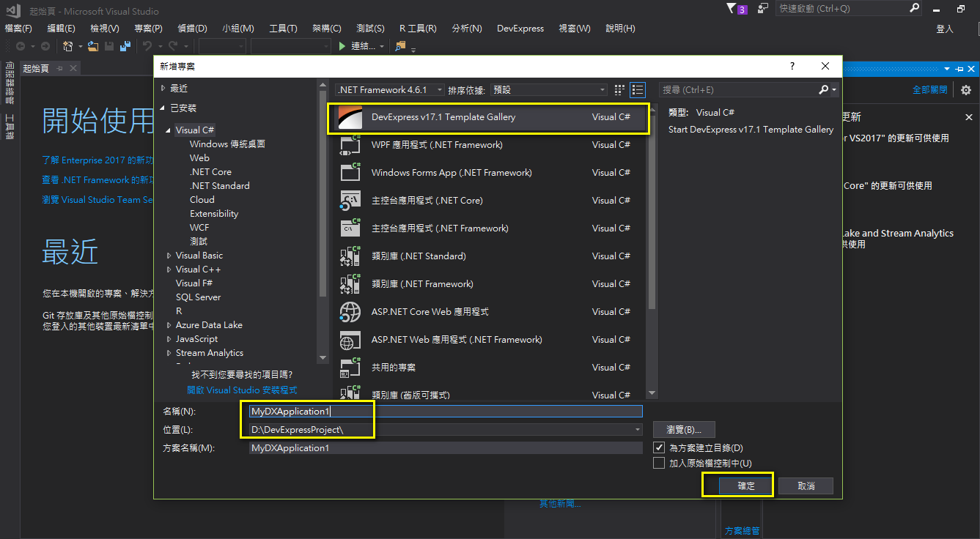
Task: Click the New Project toolbar icon
Action: [x=68, y=46]
